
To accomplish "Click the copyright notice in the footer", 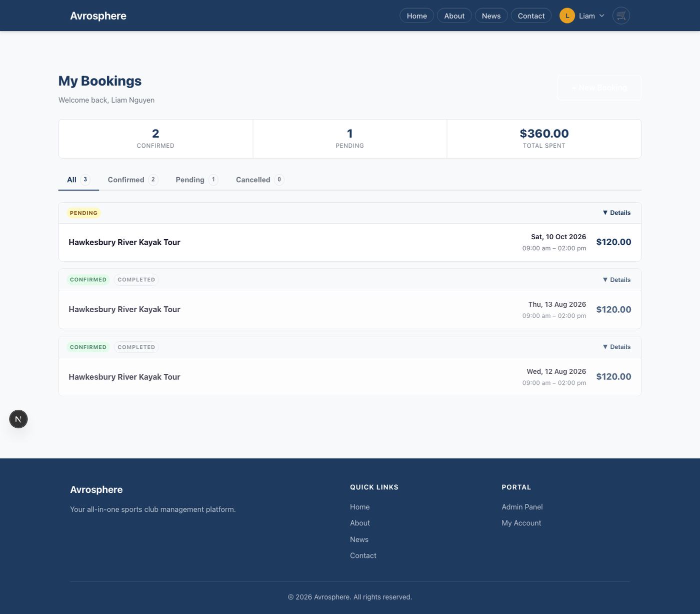I will 350,597.
